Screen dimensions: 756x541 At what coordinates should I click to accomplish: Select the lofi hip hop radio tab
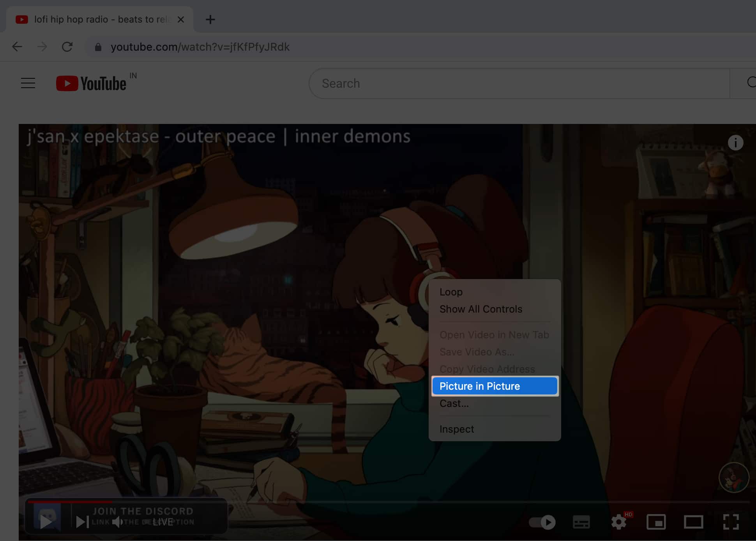pyautogui.click(x=100, y=19)
